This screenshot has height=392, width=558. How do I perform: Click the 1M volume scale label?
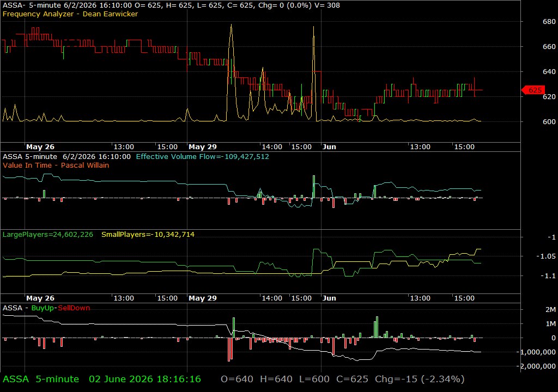pyautogui.click(x=550, y=324)
